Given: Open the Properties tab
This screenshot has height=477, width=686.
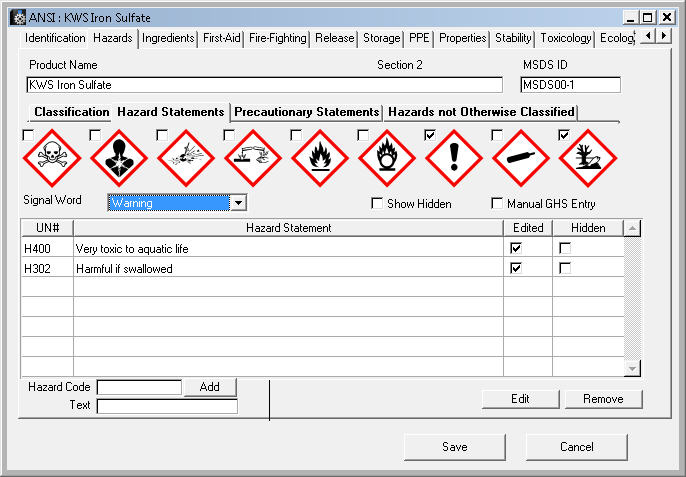Looking at the screenshot, I should 462,38.
